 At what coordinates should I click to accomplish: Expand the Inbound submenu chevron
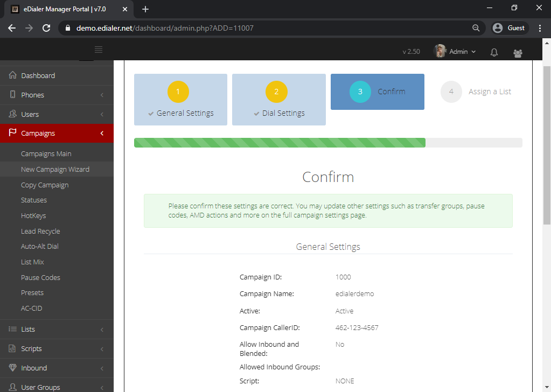(x=102, y=368)
